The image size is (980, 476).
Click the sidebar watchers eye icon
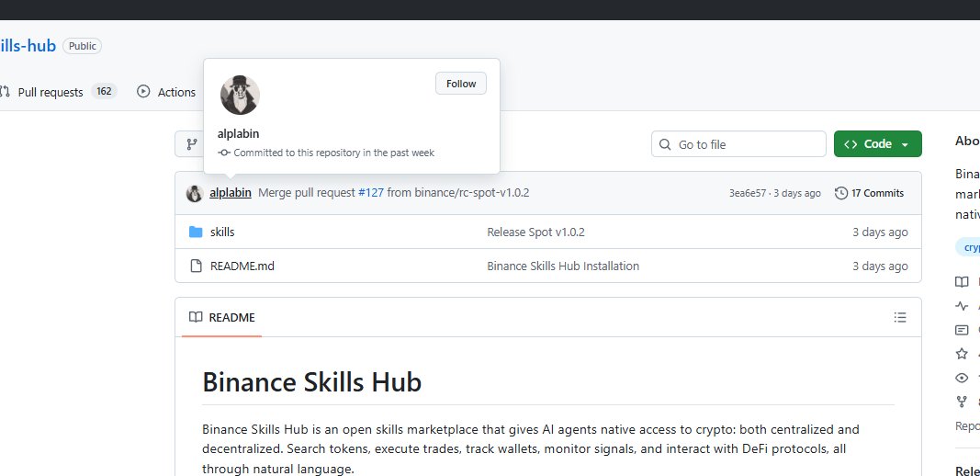click(962, 378)
